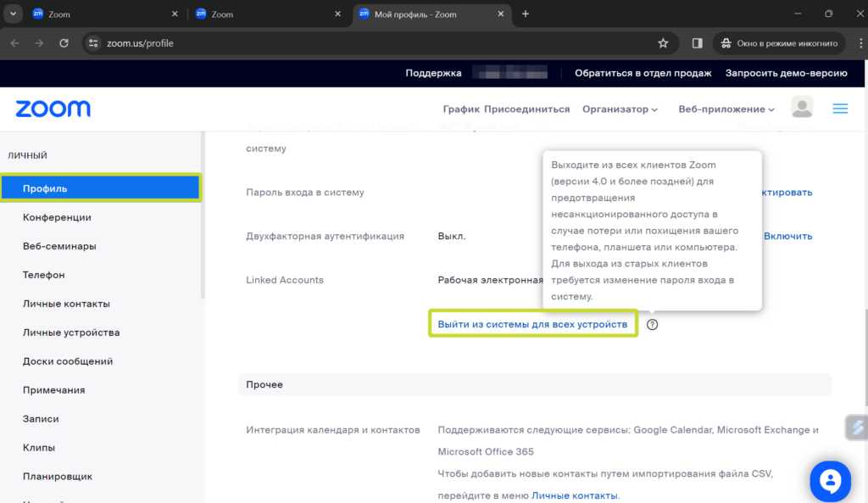This screenshot has width=868, height=503.
Task: Open a new browser tab
Action: tap(526, 14)
